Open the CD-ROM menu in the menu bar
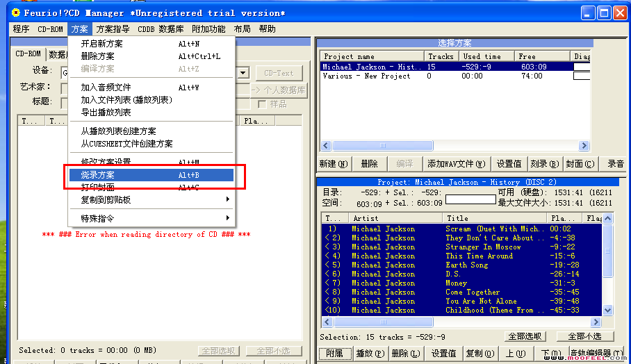This screenshot has width=631, height=364. [x=50, y=29]
